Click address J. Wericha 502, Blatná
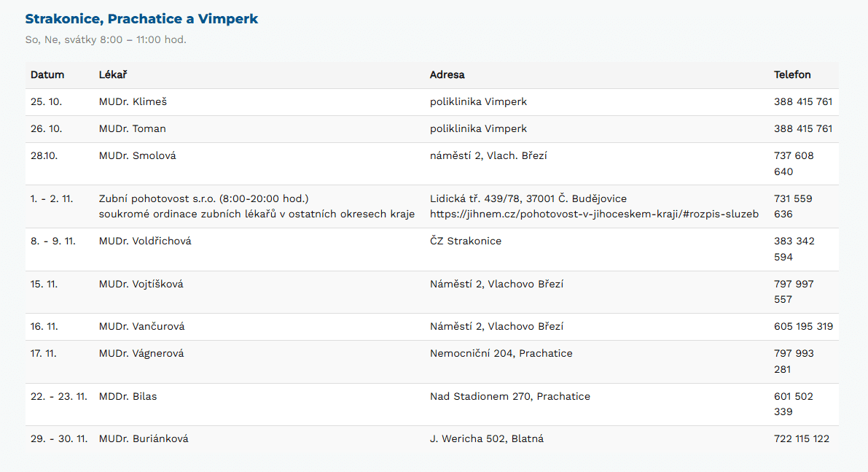The height and width of the screenshot is (472, 868). coord(486,439)
